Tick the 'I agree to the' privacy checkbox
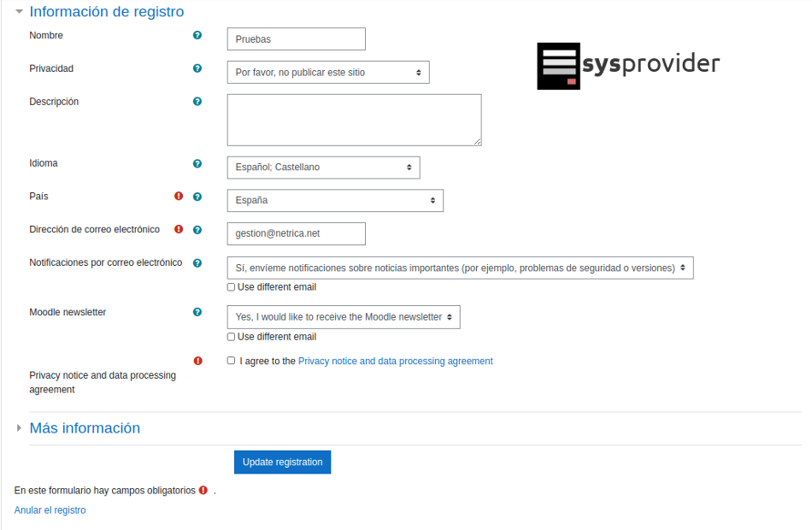Screen dimensions: 812x530 pos(231,361)
